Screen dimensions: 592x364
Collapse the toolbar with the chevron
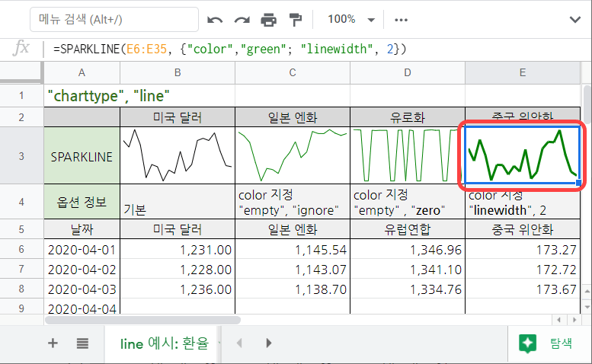click(x=571, y=19)
